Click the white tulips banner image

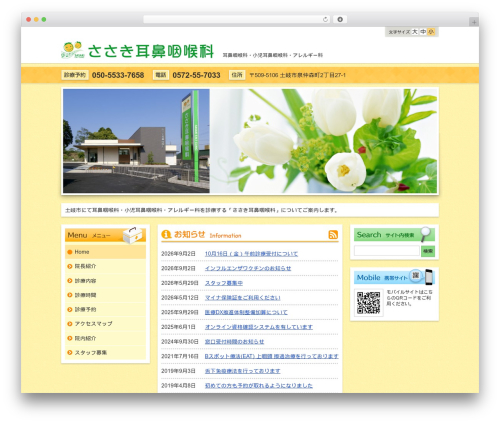pyautogui.click(x=323, y=141)
